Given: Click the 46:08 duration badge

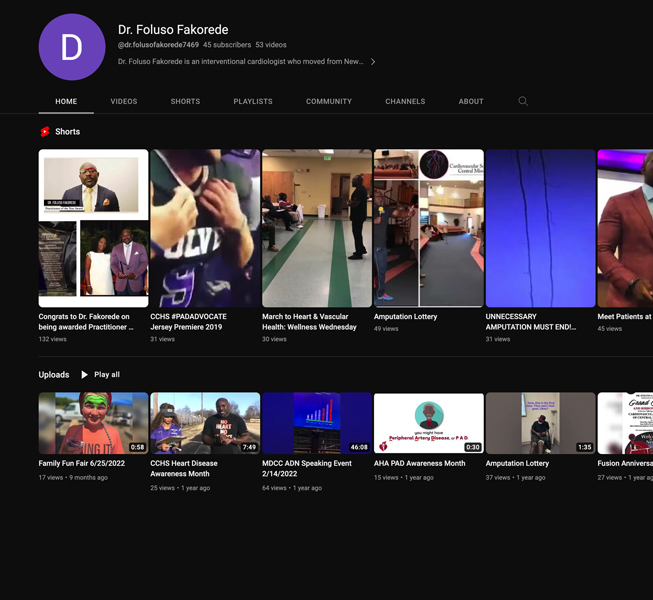Looking at the screenshot, I should click(x=359, y=447).
